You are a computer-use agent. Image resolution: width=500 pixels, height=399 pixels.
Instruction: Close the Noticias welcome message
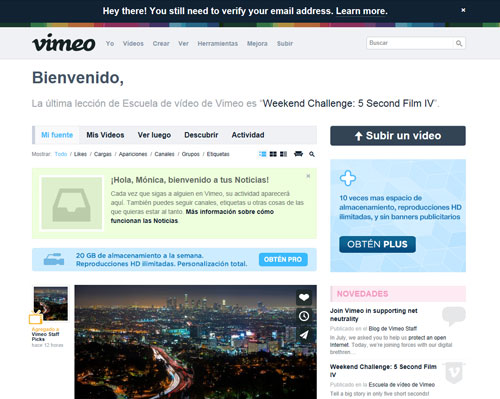coord(308,176)
